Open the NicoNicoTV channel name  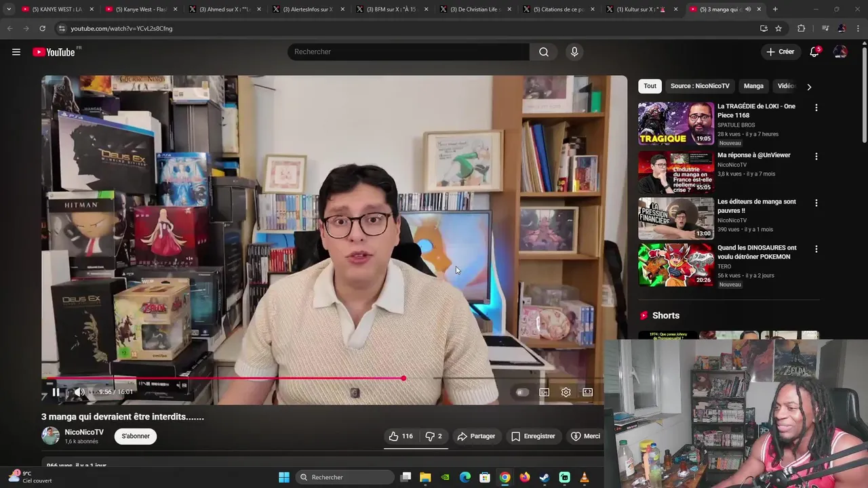(84, 432)
